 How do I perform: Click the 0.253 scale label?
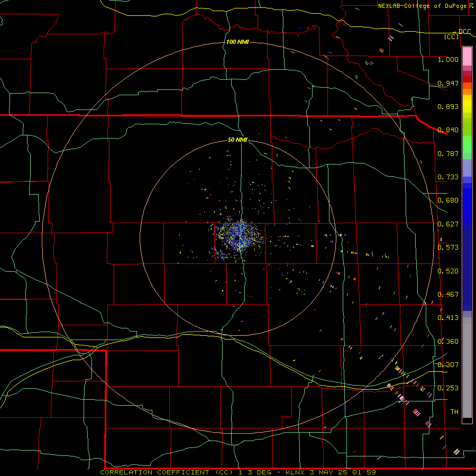click(448, 388)
